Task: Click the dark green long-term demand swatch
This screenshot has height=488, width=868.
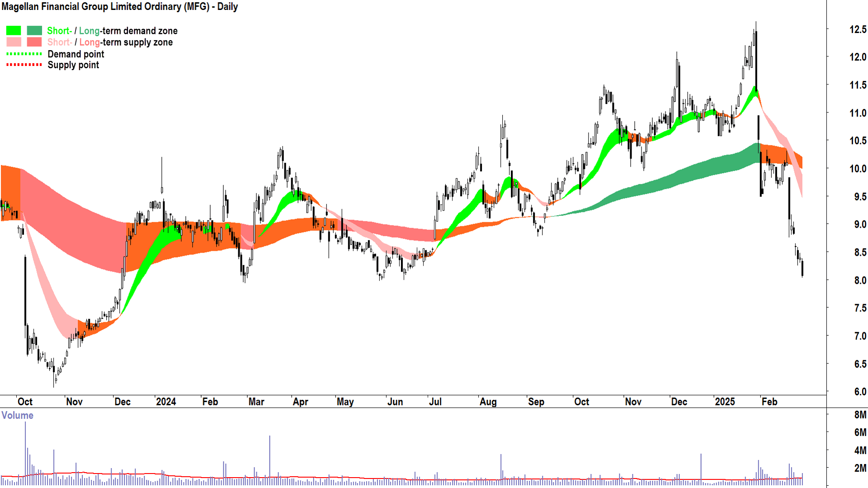Action: 34,31
